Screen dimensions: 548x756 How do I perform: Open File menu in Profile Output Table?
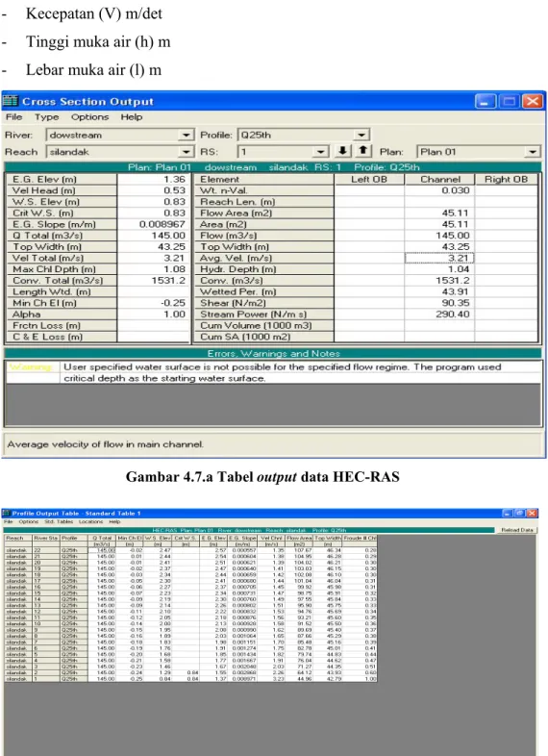pos(9,521)
